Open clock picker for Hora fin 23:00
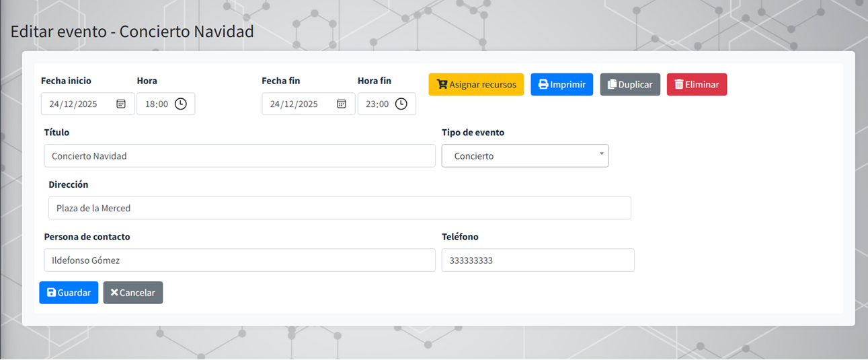 click(x=401, y=104)
